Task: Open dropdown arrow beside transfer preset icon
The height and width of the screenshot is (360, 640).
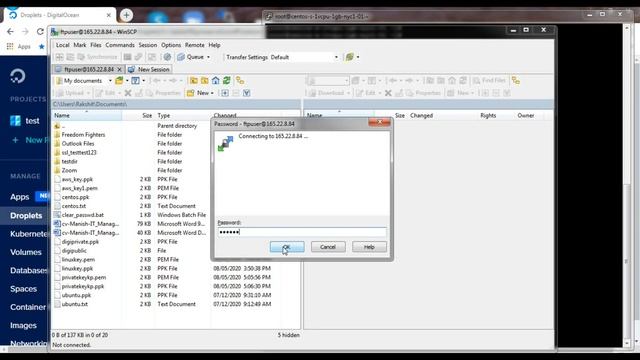Action: [358, 57]
